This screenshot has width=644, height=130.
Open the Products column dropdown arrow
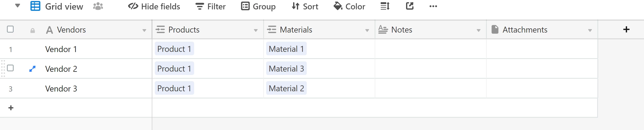pos(256,30)
